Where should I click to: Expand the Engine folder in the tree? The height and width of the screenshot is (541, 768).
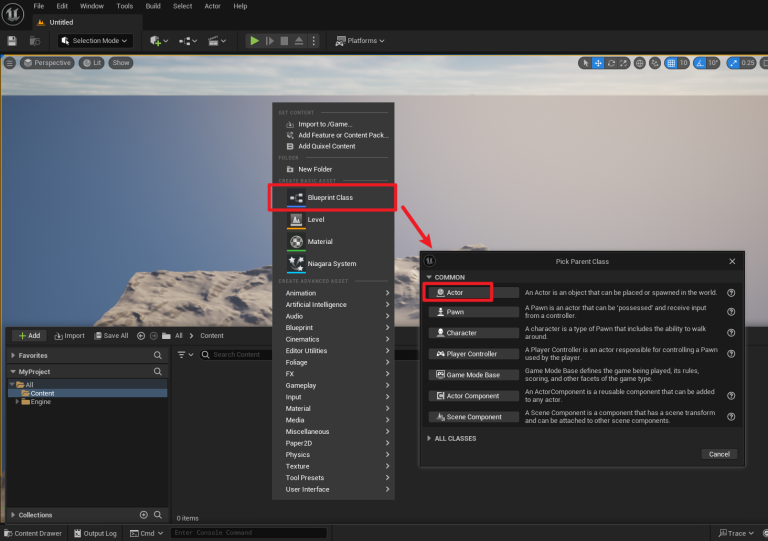[x=18, y=401]
